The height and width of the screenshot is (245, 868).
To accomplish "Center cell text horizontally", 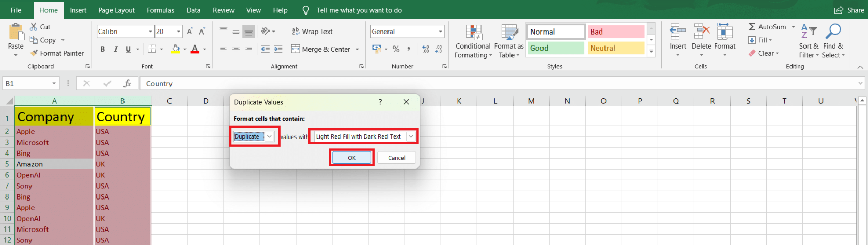I will [x=236, y=49].
